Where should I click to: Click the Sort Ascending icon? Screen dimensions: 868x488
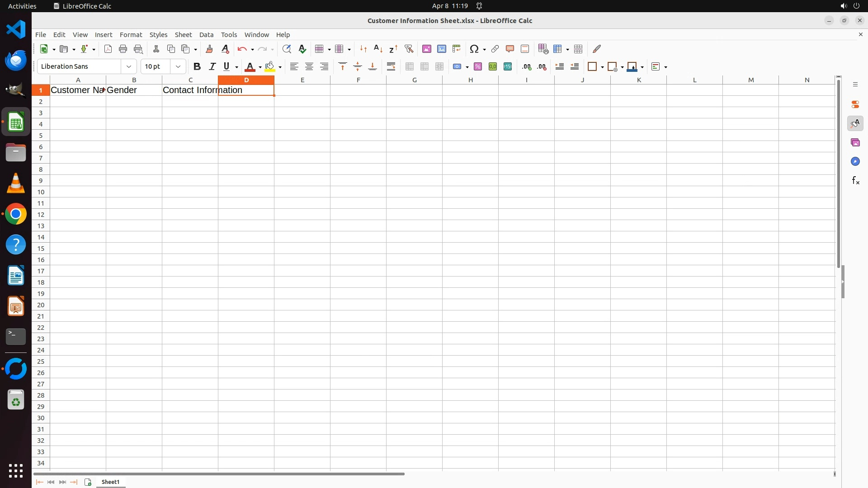(378, 49)
